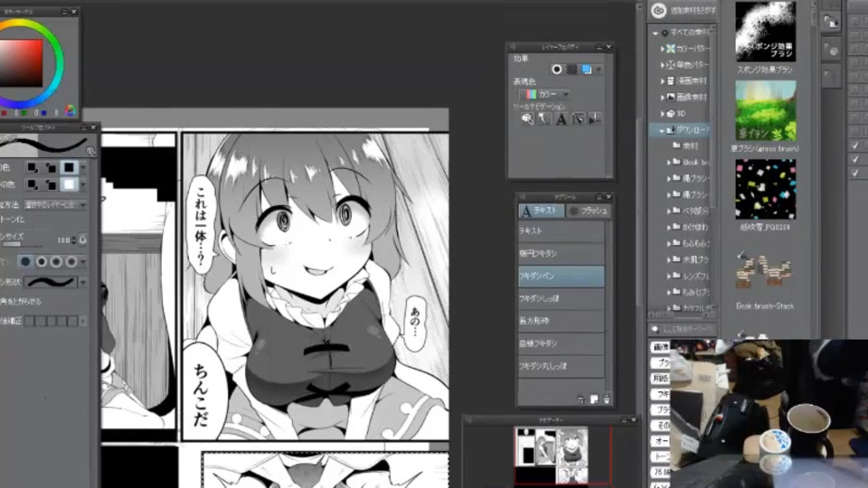The image size is (868, 488).
Task: Switch to the テキスト sub tool tab
Action: click(x=541, y=211)
